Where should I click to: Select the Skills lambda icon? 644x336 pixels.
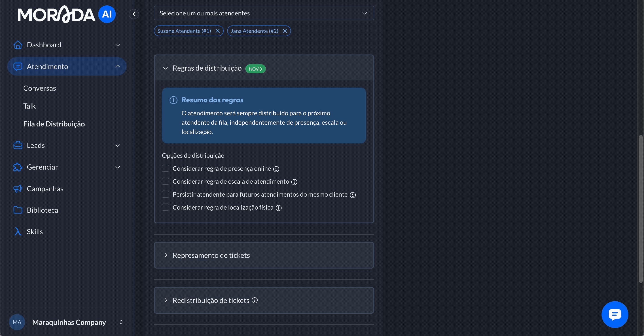[17, 231]
